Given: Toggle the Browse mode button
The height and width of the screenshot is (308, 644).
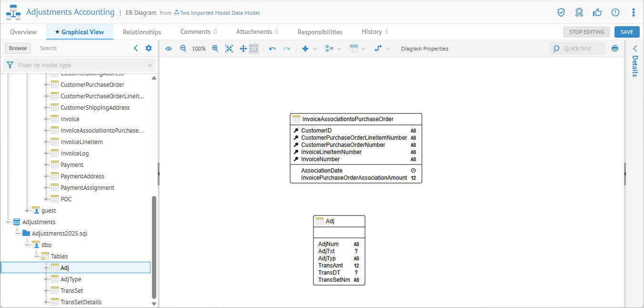Looking at the screenshot, I should tap(18, 48).
